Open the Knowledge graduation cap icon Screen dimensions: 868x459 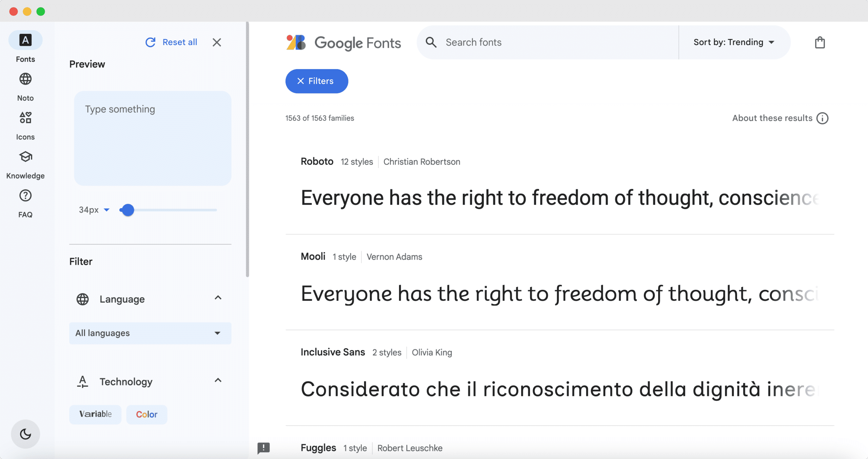tap(25, 157)
